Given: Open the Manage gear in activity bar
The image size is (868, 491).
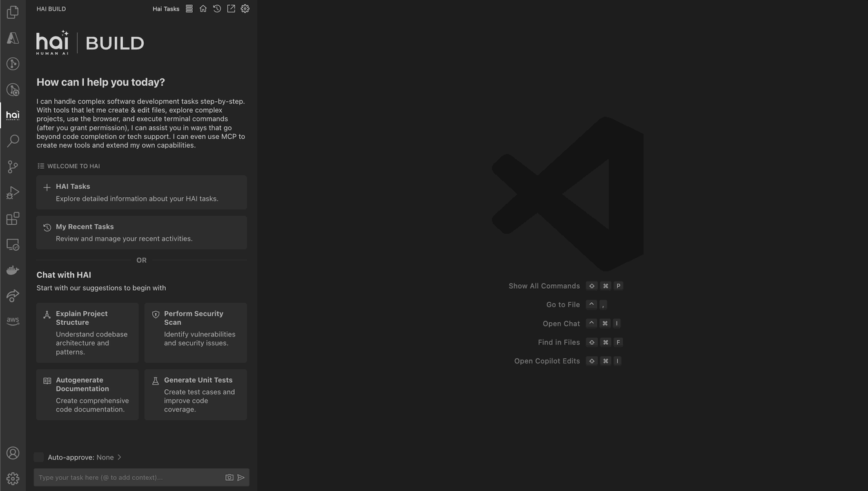Looking at the screenshot, I should (x=13, y=479).
